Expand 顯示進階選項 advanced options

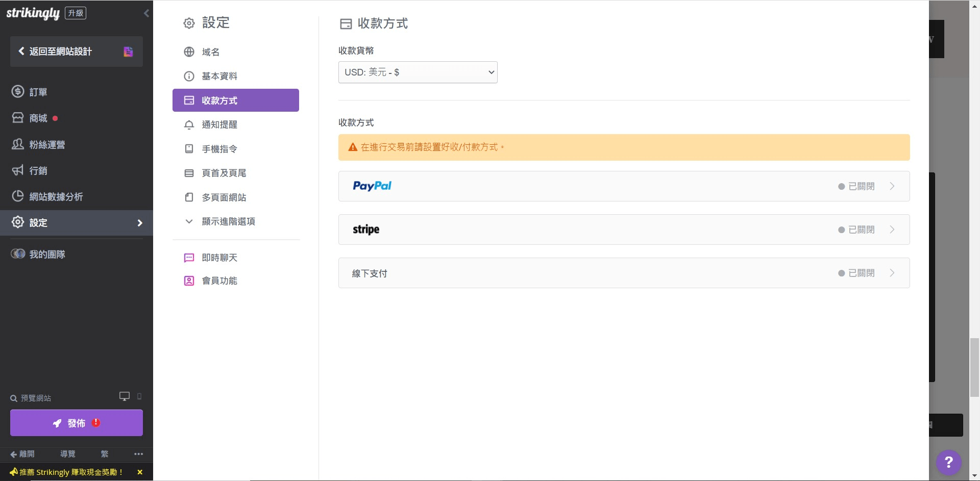[x=228, y=221]
